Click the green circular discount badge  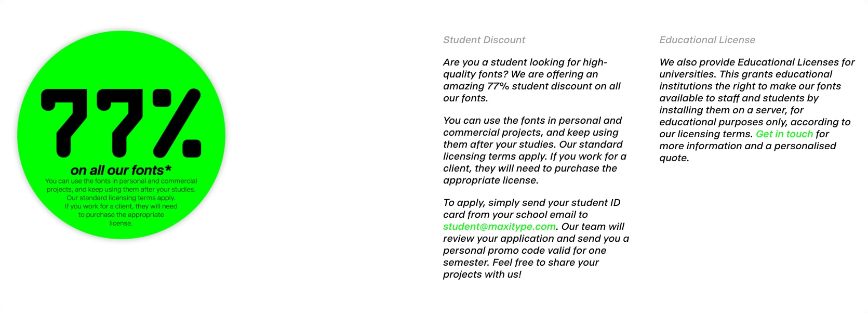121,135
